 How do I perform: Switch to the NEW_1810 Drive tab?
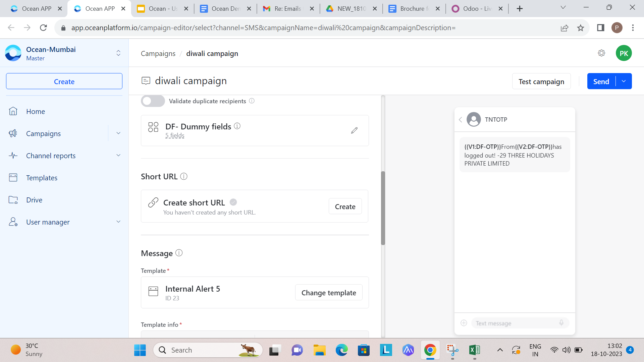pos(351,9)
